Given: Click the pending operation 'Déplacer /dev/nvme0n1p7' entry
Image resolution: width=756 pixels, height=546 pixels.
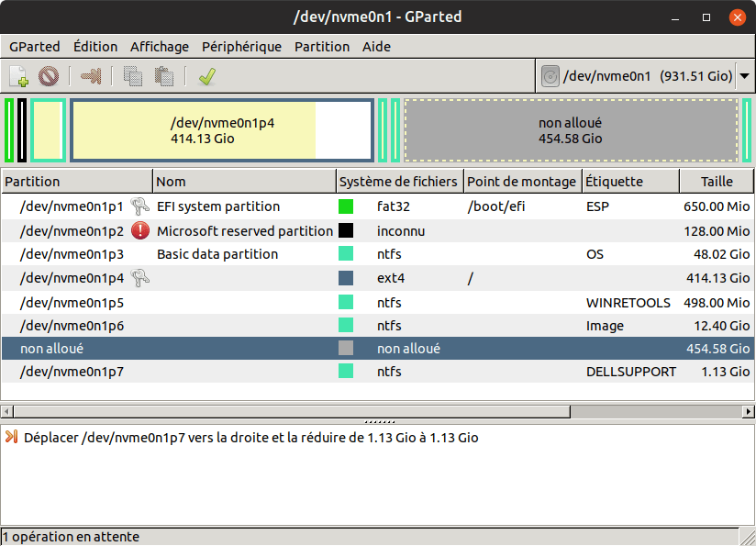Looking at the screenshot, I should coord(251,438).
